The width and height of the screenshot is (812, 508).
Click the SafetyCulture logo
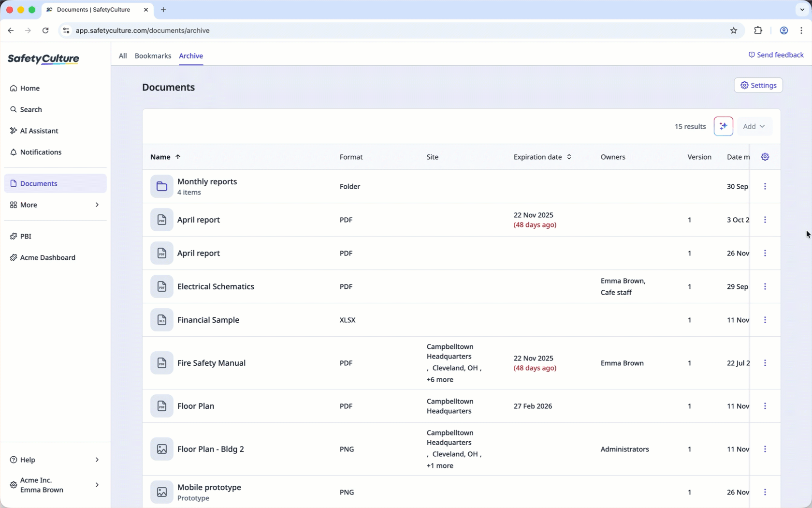click(43, 59)
